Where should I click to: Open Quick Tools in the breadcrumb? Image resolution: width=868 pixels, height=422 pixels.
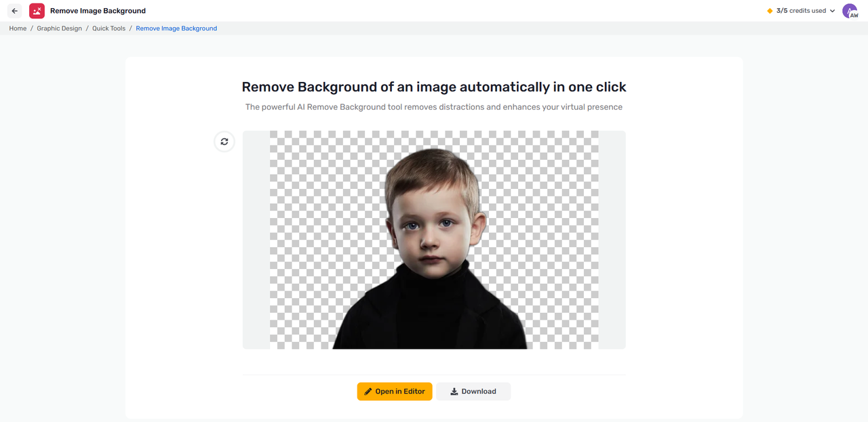[109, 28]
